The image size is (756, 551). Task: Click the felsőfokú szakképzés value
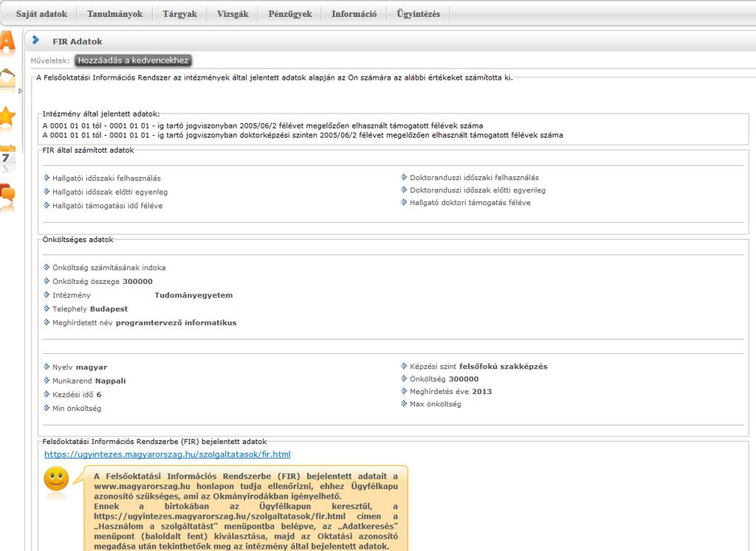click(x=504, y=367)
